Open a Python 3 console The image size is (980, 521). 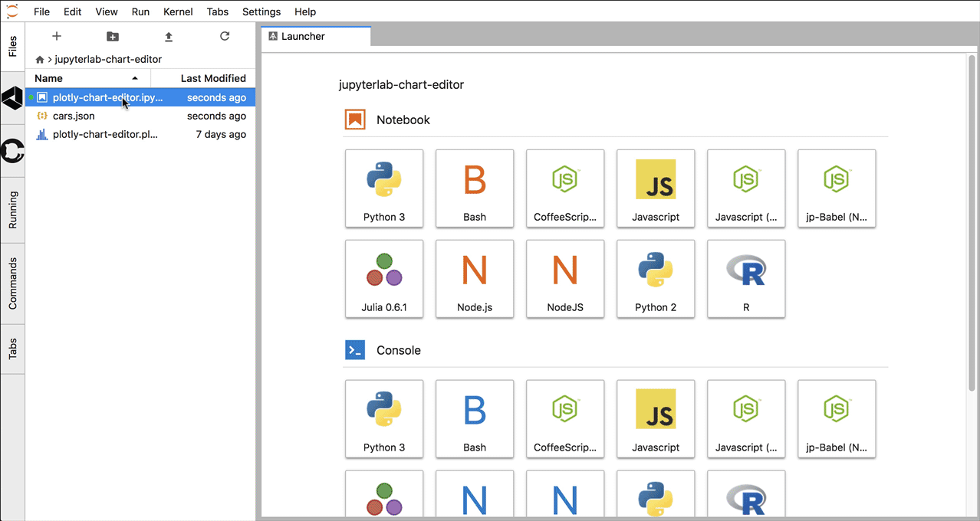point(384,419)
